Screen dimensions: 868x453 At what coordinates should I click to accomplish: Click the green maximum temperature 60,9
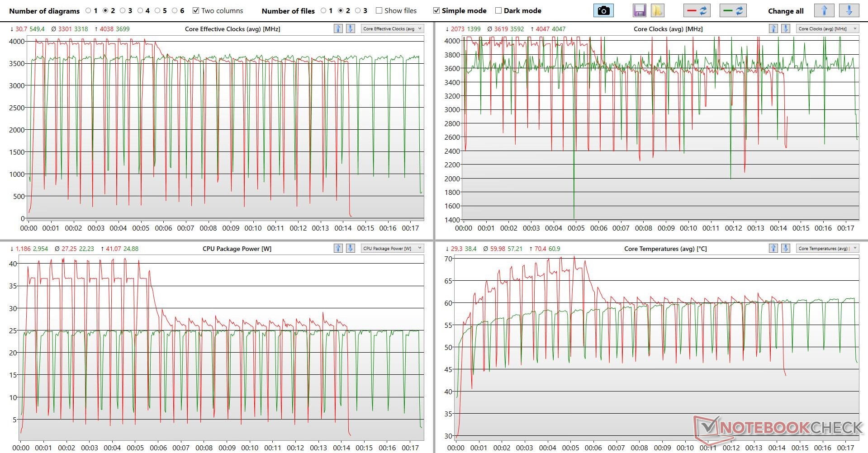555,249
